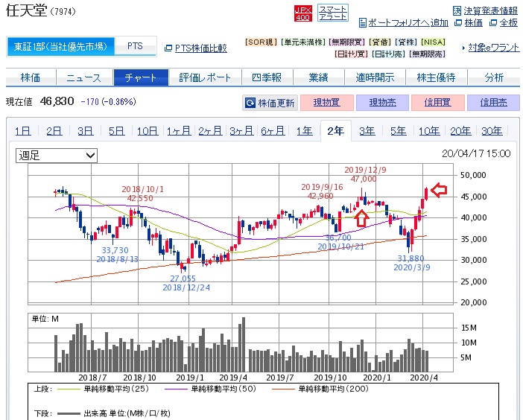The height and width of the screenshot is (420, 523).
Task: Click the 信用買 button
Action: (438, 103)
